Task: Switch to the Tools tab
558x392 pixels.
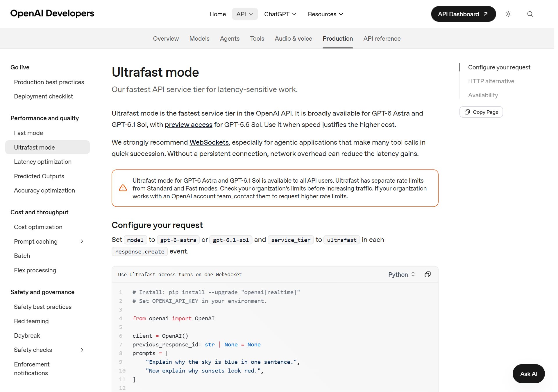Action: pyautogui.click(x=257, y=39)
